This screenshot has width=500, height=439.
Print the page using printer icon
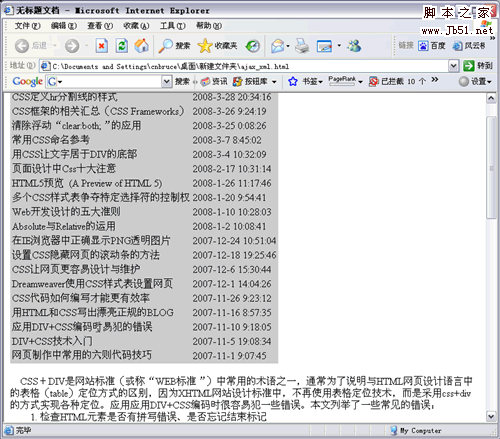click(302, 46)
